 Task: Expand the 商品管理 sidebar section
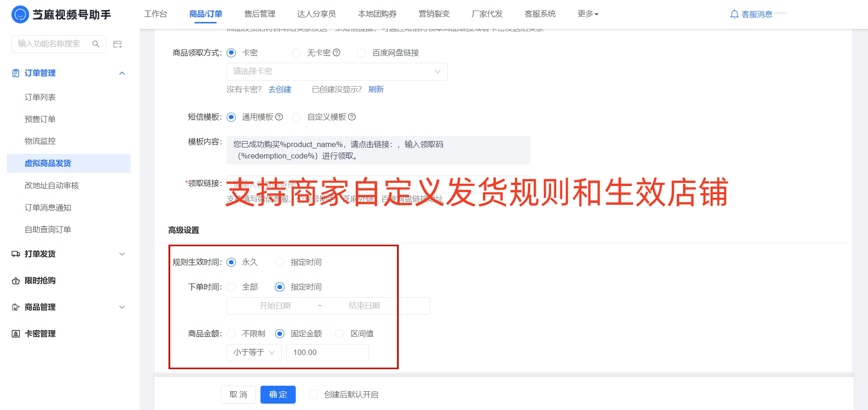coord(122,307)
